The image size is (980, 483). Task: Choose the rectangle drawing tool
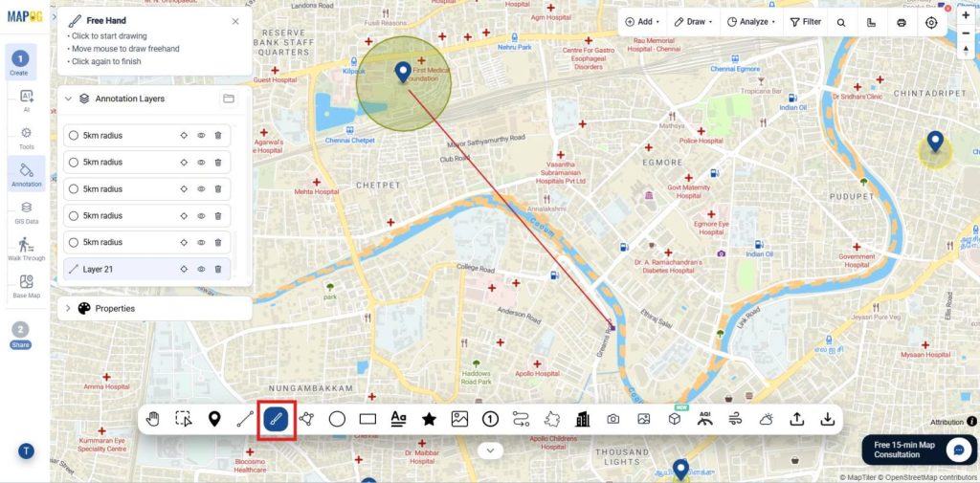click(x=367, y=419)
